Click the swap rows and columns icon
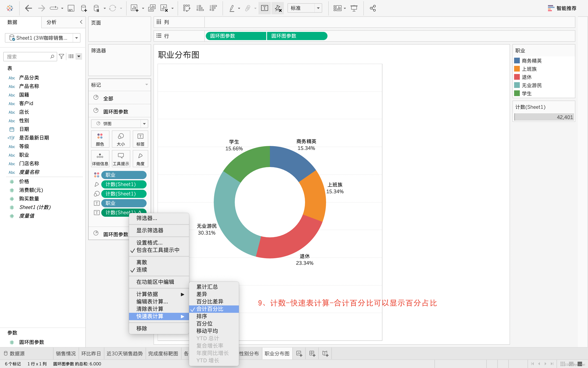Screen dimensions: 588x368 pos(187,8)
